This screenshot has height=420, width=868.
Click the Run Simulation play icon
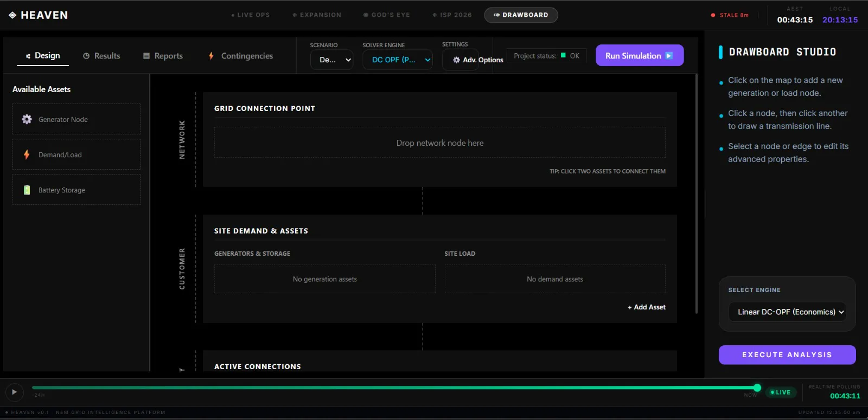669,56
